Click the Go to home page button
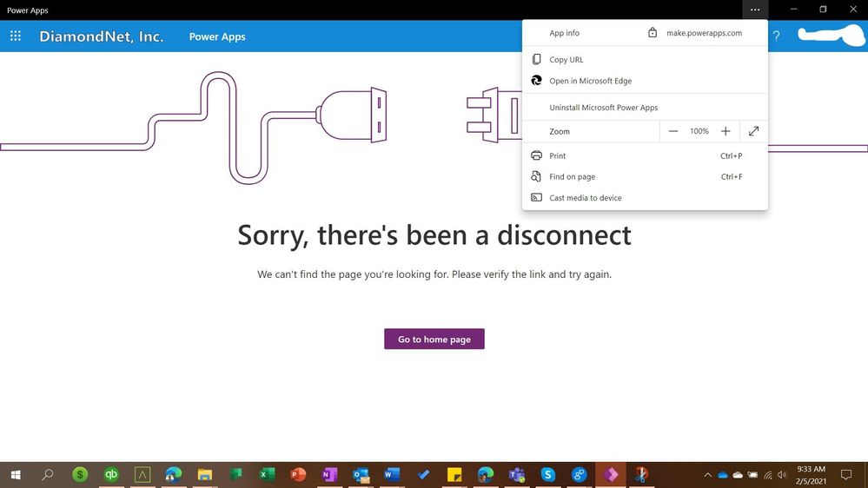This screenshot has height=488, width=868. [x=434, y=340]
